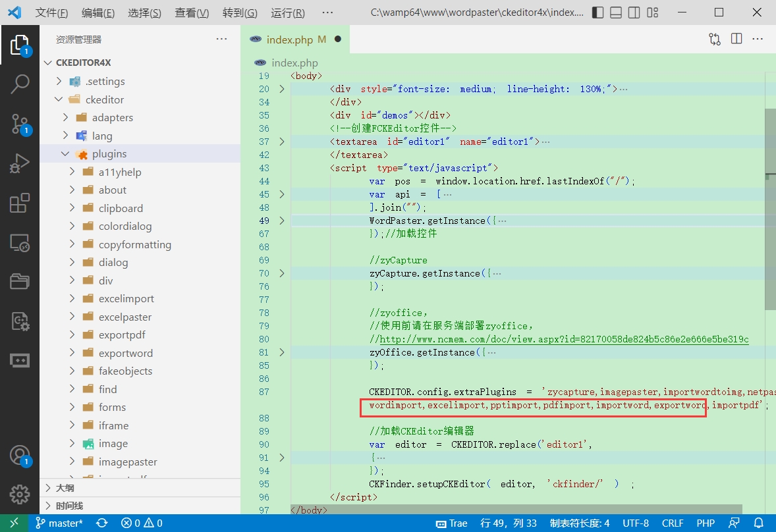Open the Accounts icon in activity bar
This screenshot has height=532, width=776.
(20, 456)
